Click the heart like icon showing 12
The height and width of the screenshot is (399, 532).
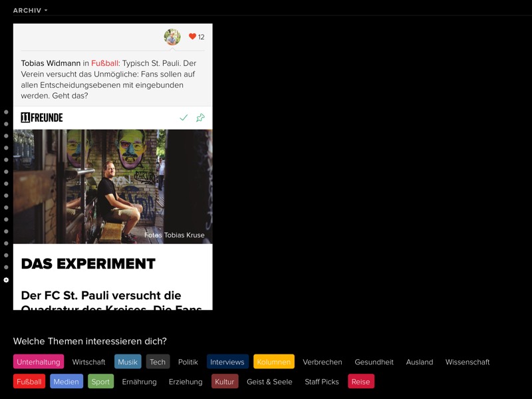pyautogui.click(x=192, y=37)
